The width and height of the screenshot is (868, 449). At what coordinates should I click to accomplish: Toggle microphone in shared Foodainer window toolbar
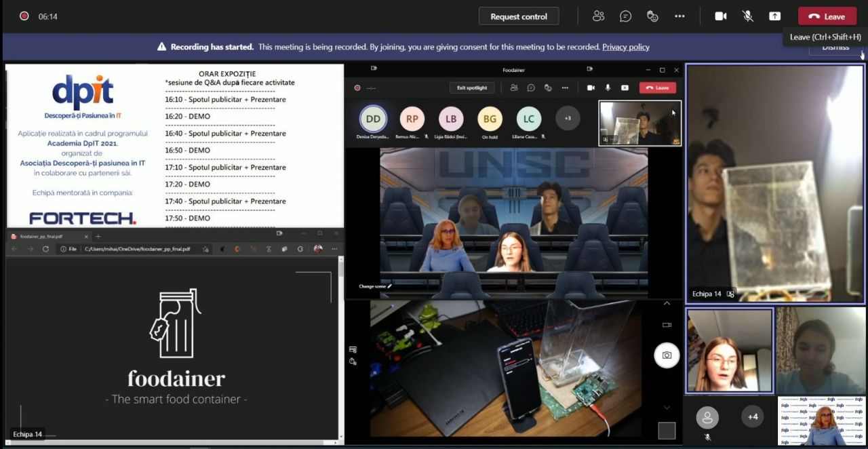coord(608,87)
